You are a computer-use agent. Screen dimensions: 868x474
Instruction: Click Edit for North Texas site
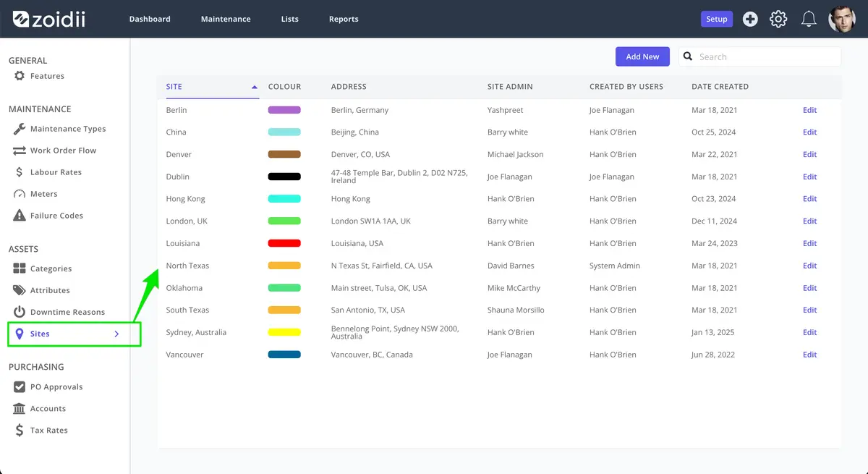coord(809,266)
